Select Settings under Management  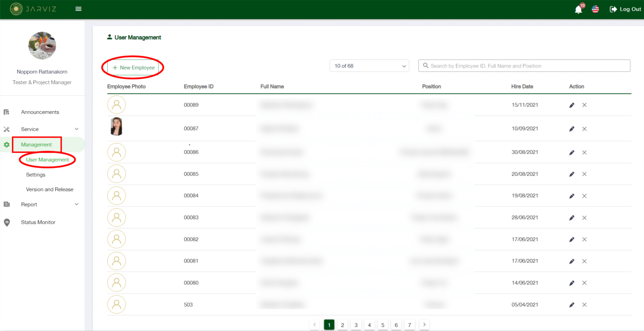click(35, 175)
